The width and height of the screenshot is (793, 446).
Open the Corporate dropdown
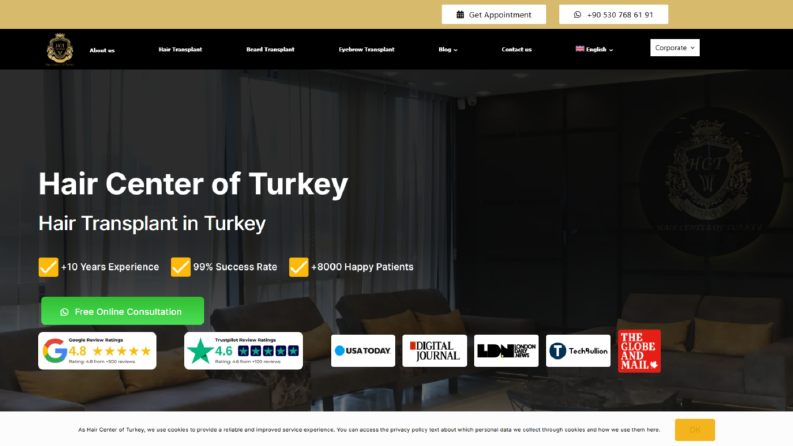[x=675, y=48]
